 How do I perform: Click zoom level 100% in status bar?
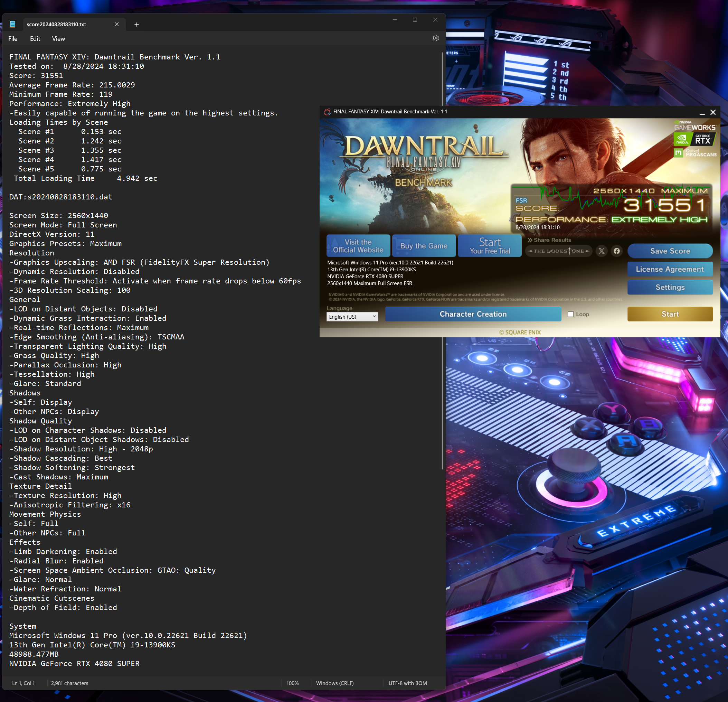click(292, 683)
